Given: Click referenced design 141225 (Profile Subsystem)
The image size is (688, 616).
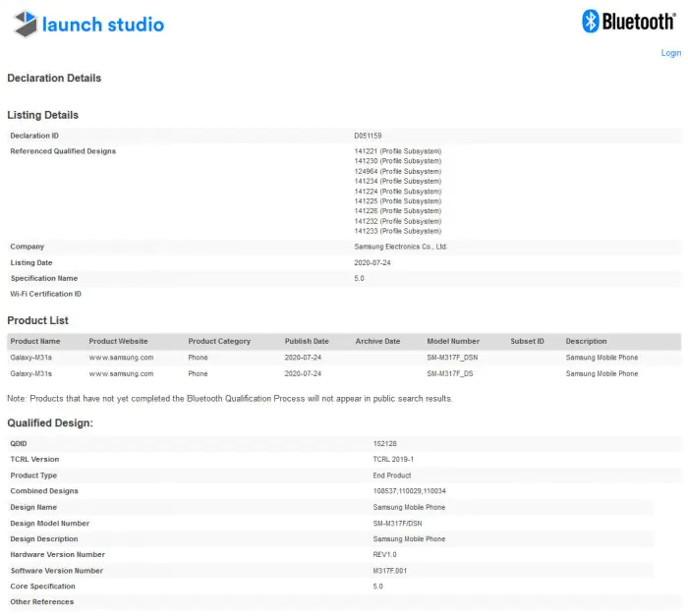Looking at the screenshot, I should 397,201.
